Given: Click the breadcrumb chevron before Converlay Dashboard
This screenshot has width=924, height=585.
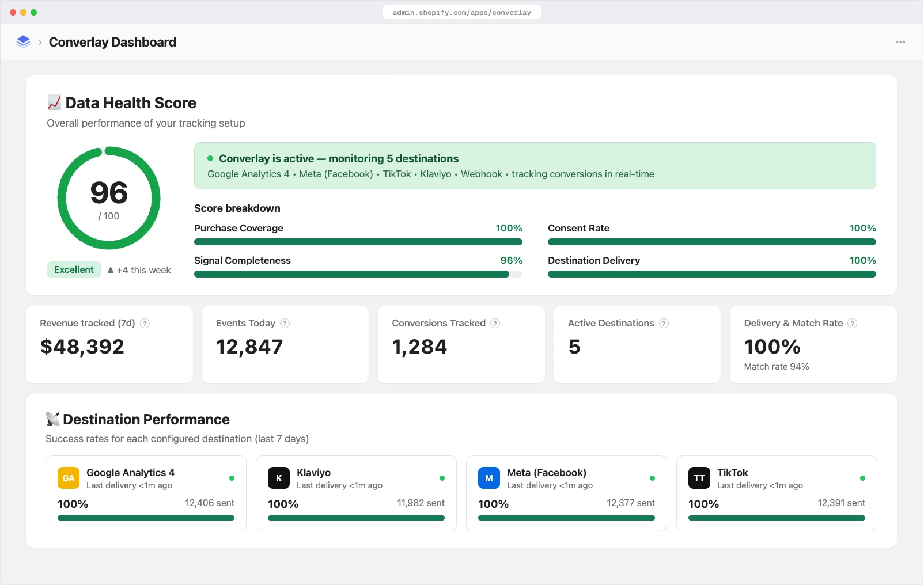Looking at the screenshot, I should (40, 43).
